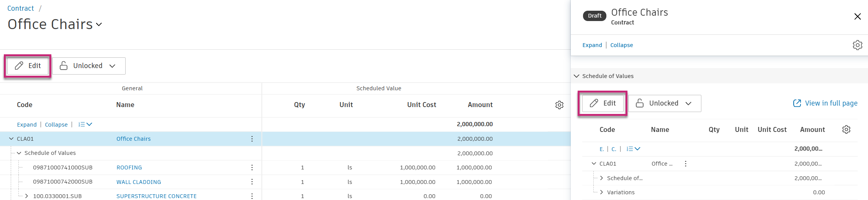The image size is (868, 200).
Task: Select ROOFING unit cost 1,000,000.00 cell
Action: (418, 167)
